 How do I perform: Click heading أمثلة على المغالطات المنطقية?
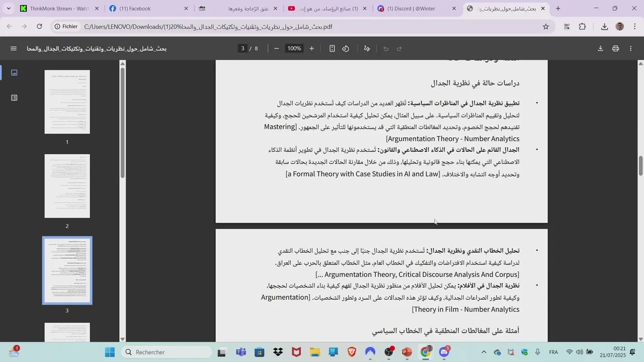(446, 331)
